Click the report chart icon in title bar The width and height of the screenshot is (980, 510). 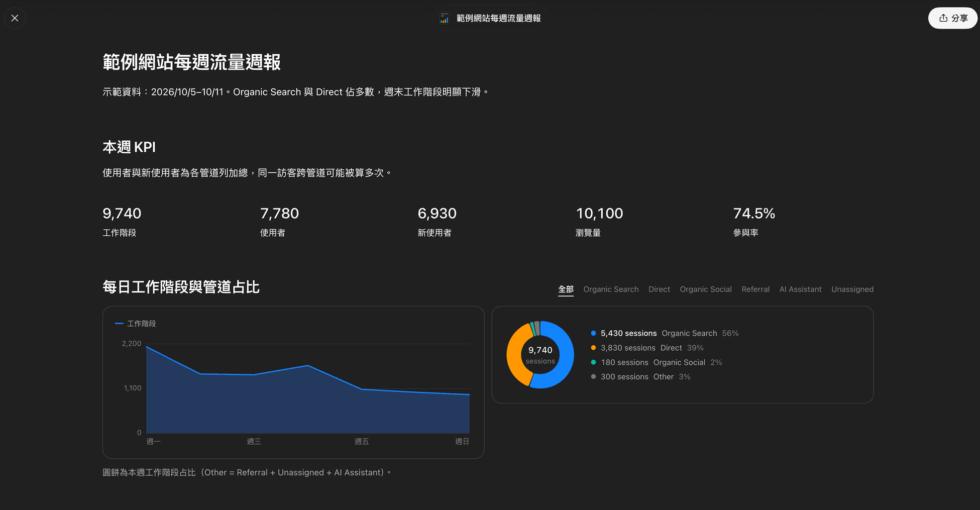pos(444,18)
